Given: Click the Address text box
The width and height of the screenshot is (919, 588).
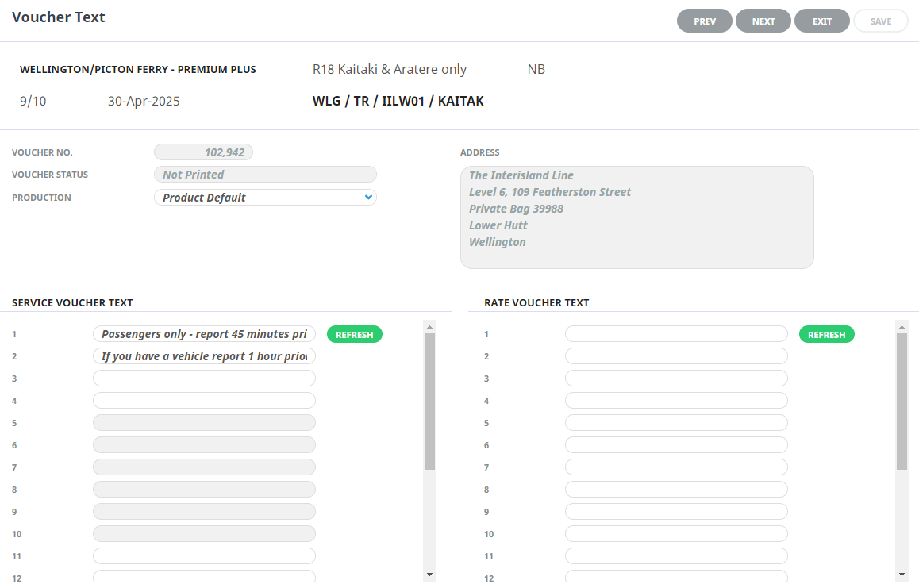Looking at the screenshot, I should [636, 217].
